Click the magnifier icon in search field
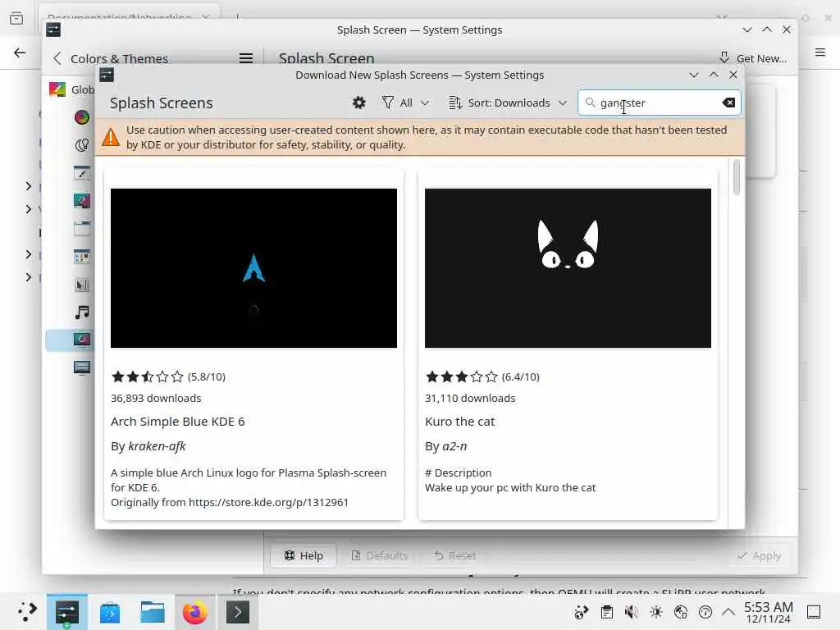Screen dimensions: 840x630 tap(590, 103)
